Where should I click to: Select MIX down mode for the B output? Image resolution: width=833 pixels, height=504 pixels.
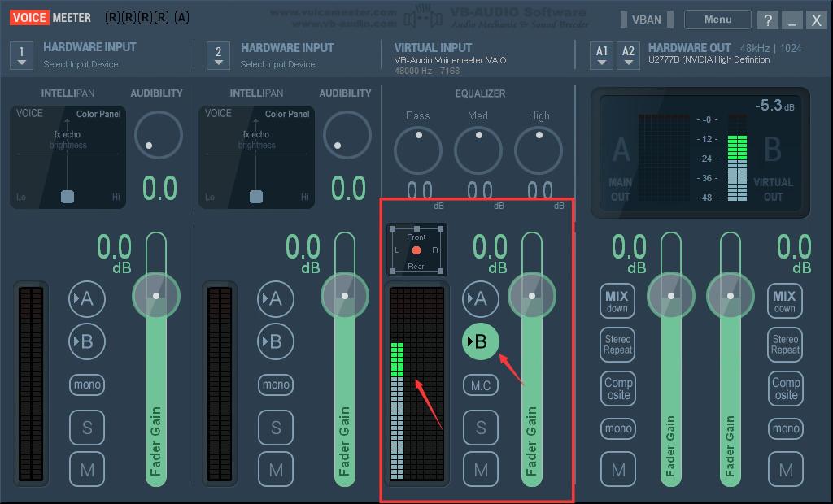(785, 301)
